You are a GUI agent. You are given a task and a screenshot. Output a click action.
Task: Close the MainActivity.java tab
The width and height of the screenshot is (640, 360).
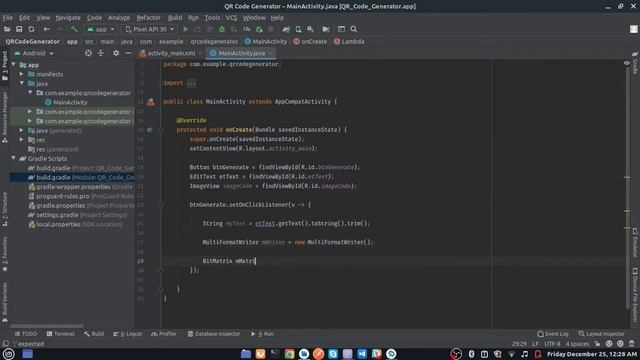pos(270,53)
